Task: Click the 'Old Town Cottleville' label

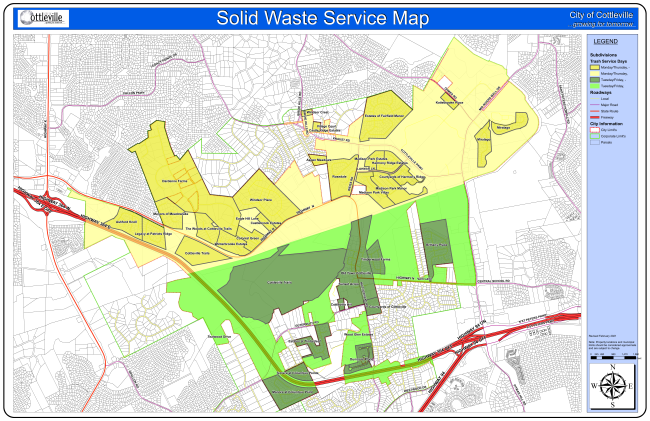Action: click(x=357, y=274)
